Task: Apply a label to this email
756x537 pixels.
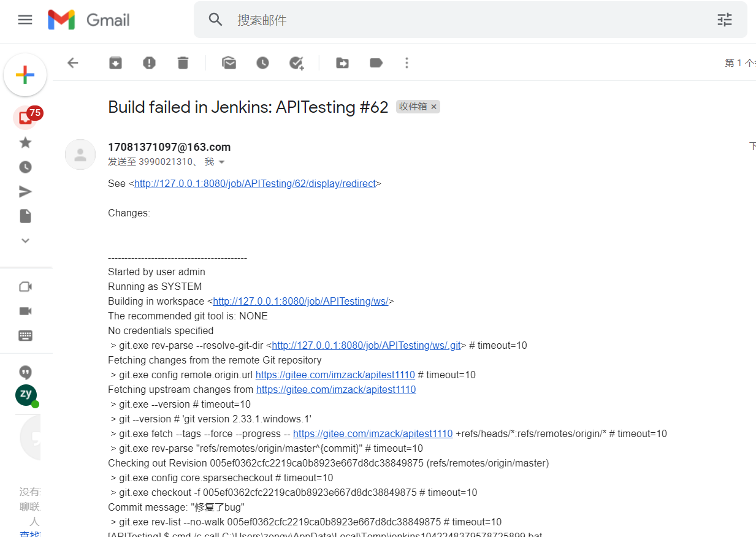Action: tap(376, 63)
